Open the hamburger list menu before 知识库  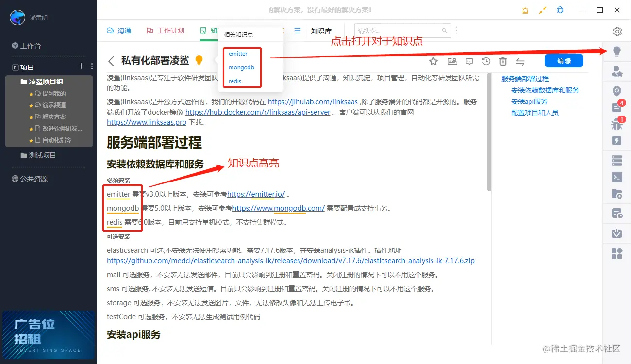(298, 31)
